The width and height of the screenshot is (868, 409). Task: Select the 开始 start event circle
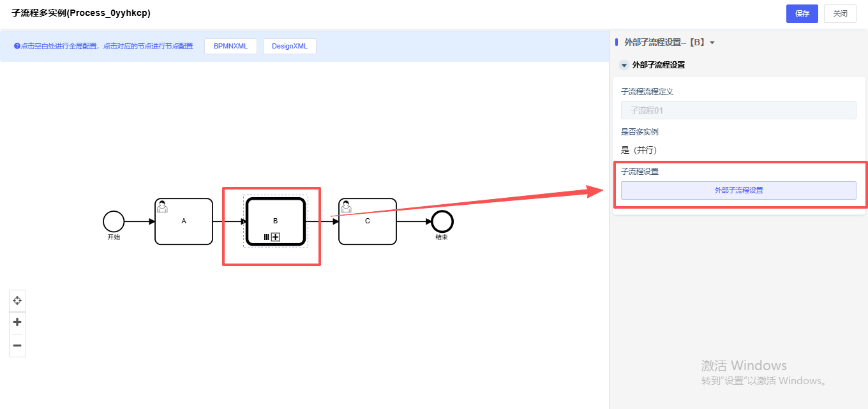point(114,221)
